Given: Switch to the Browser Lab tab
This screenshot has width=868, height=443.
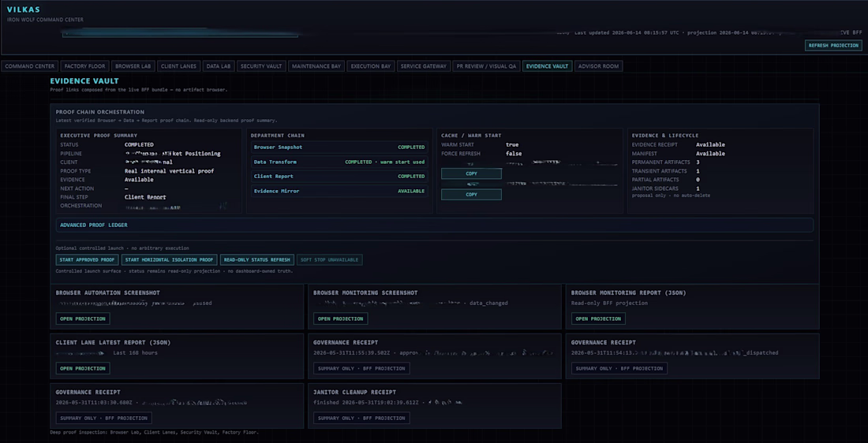Looking at the screenshot, I should pyautogui.click(x=133, y=66).
